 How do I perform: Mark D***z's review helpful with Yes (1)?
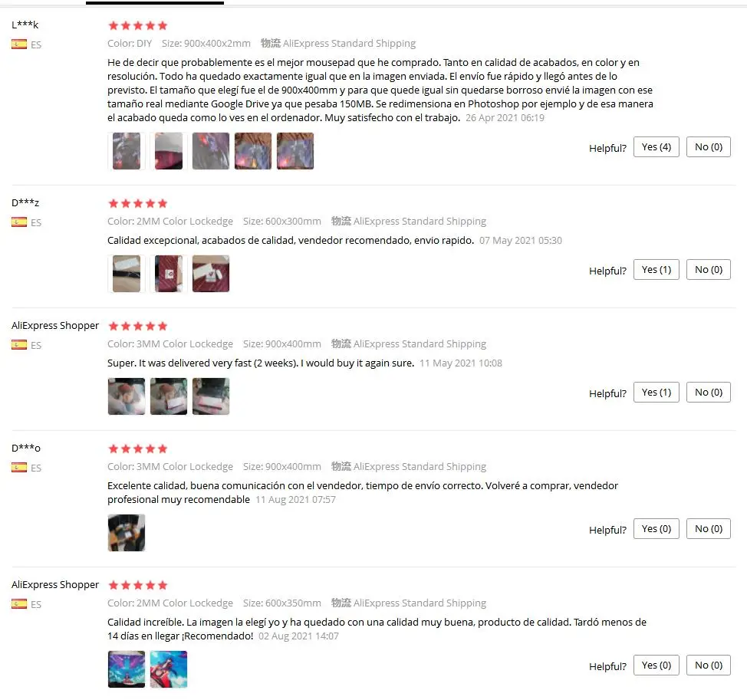coord(656,270)
